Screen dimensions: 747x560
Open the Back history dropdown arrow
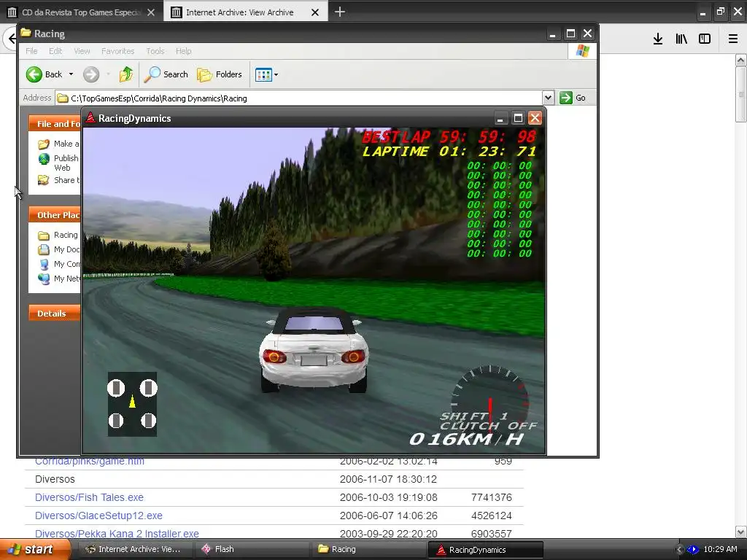[71, 74]
